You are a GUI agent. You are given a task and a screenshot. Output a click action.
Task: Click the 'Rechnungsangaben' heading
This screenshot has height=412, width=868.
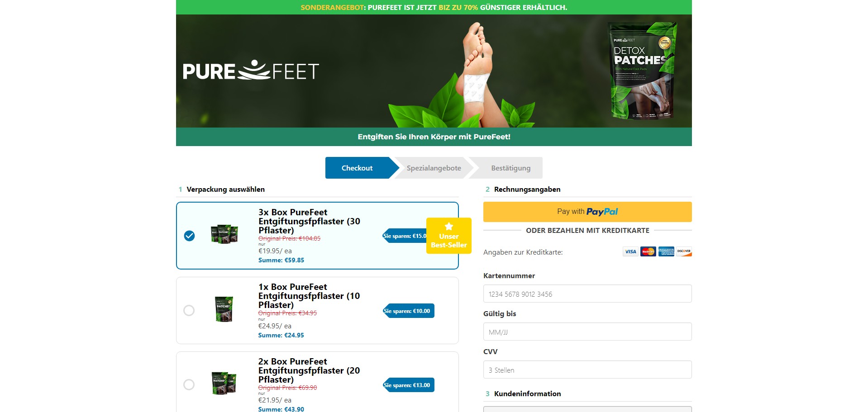(527, 189)
